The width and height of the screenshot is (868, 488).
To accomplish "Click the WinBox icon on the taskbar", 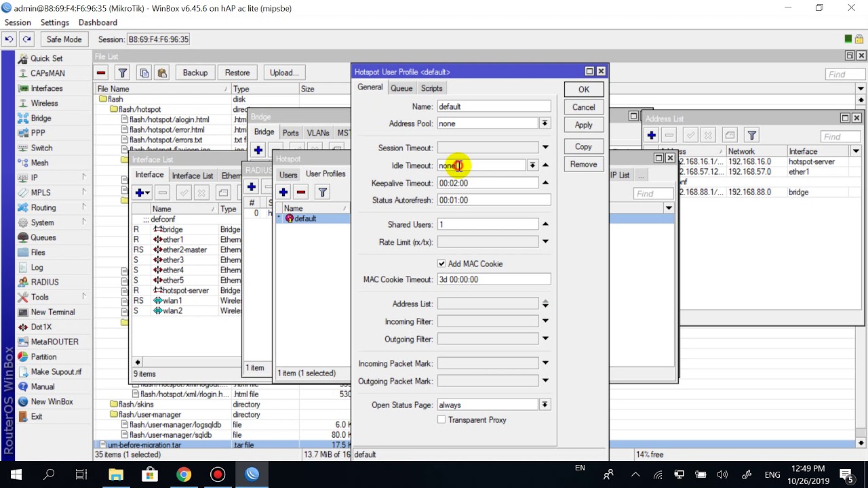I will pyautogui.click(x=252, y=474).
